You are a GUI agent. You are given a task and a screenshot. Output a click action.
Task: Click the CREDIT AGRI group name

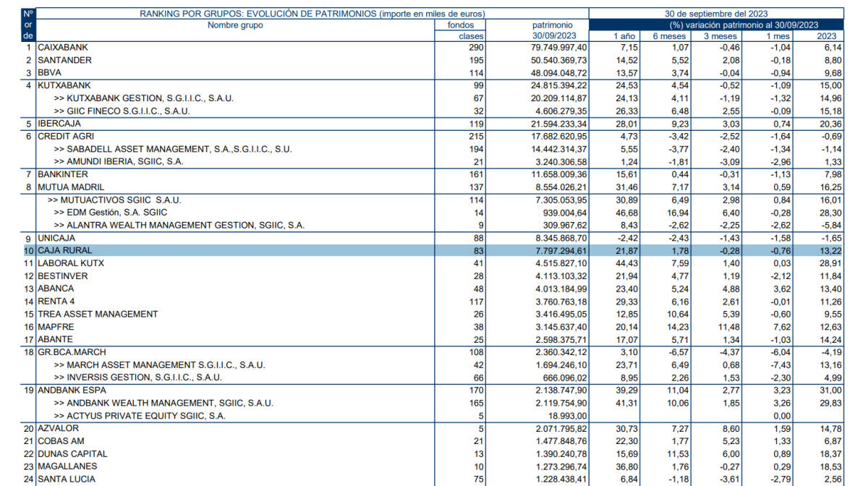pos(67,136)
